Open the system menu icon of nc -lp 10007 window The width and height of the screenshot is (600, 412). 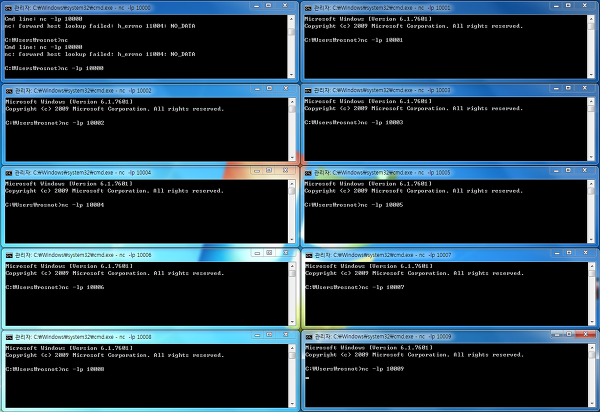[309, 255]
